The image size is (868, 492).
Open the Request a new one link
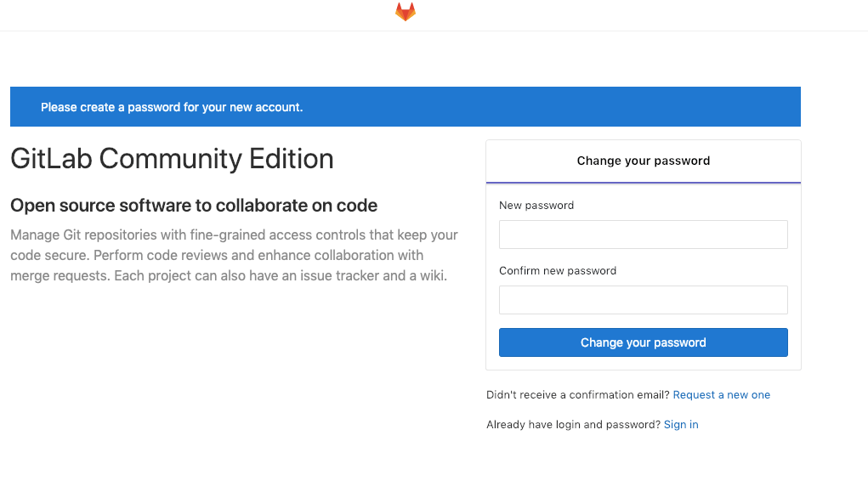pyautogui.click(x=721, y=395)
